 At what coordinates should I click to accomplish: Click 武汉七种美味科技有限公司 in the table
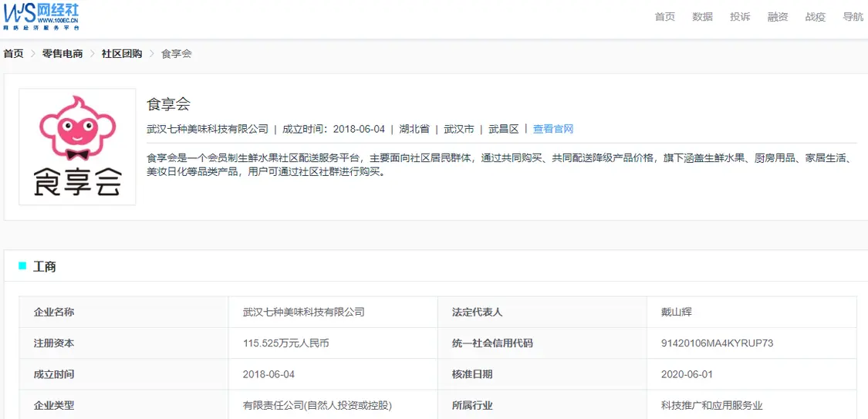[x=304, y=312]
